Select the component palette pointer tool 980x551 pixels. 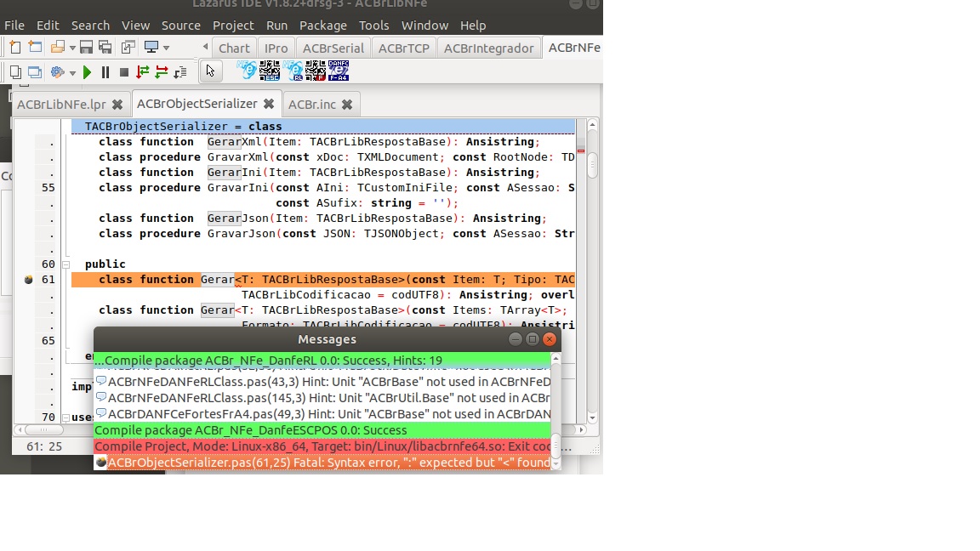pos(211,71)
